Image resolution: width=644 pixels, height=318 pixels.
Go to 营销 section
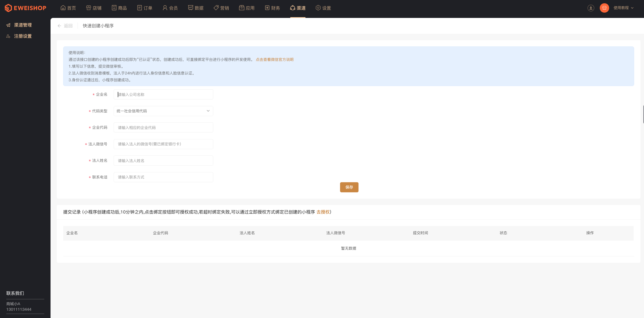pyautogui.click(x=221, y=8)
